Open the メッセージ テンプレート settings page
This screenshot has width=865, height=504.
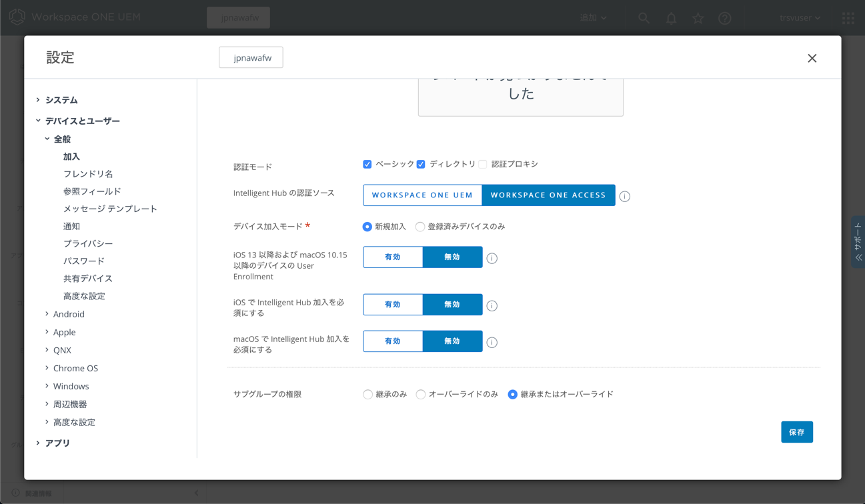click(x=110, y=209)
